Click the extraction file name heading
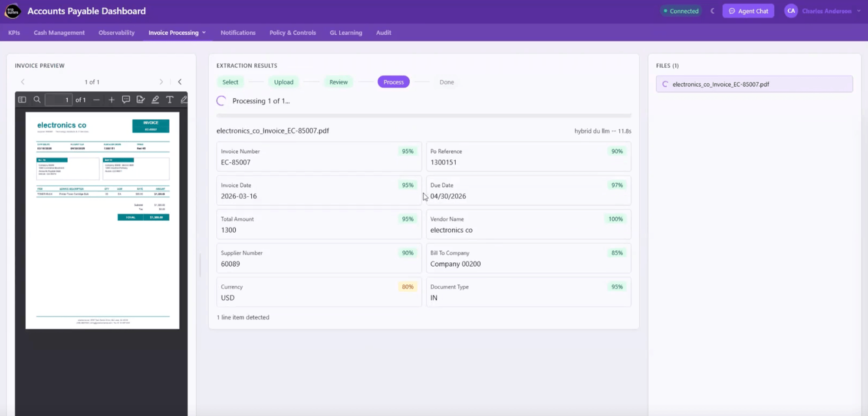This screenshot has height=416, width=868. coord(273,131)
